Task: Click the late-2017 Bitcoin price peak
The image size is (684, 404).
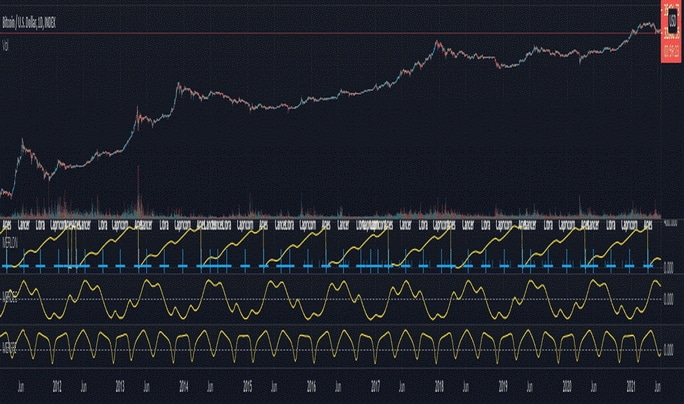Action: pos(437,42)
